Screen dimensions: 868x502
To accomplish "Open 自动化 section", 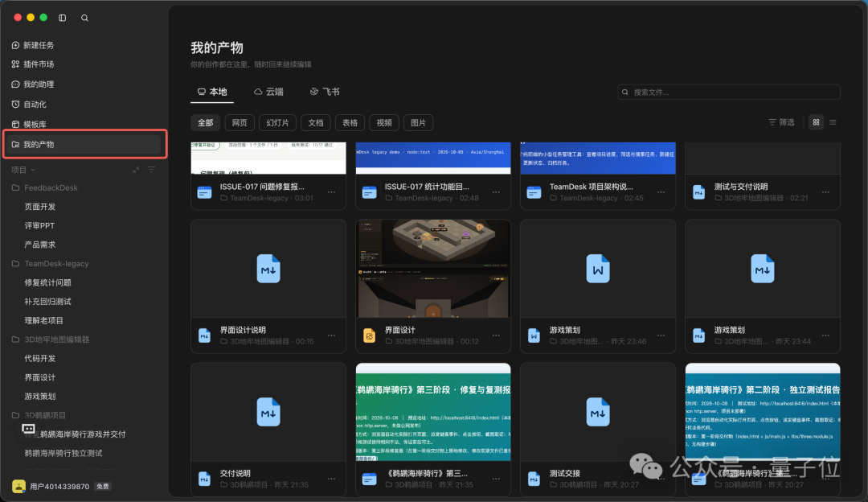I will click(29, 104).
